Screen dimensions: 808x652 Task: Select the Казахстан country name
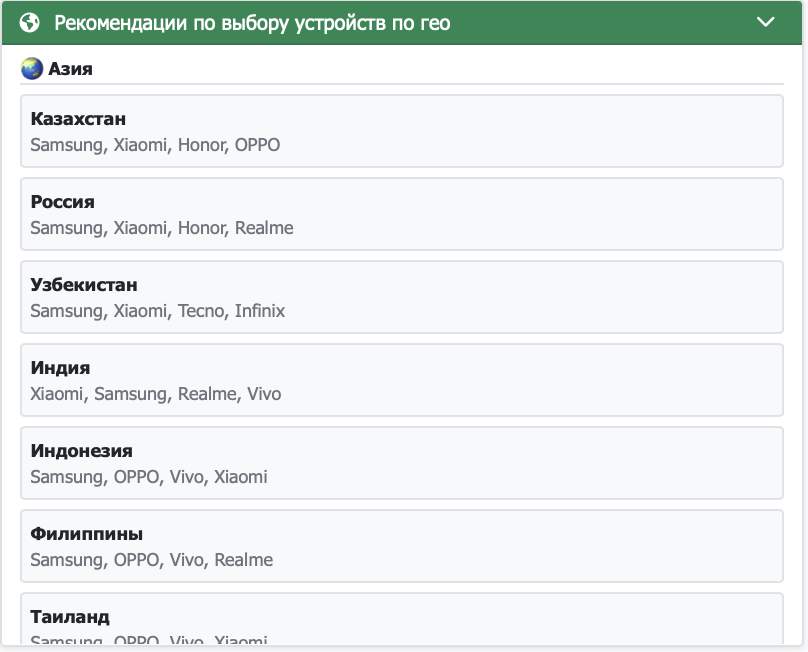[78, 119]
